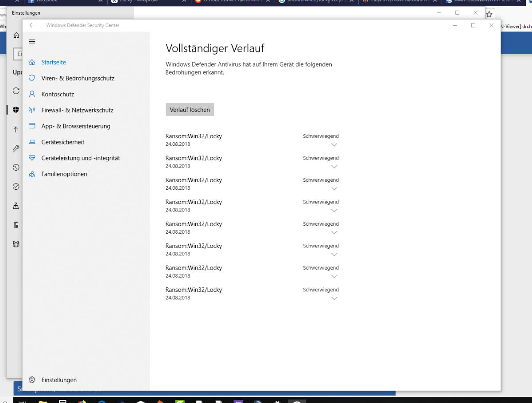Select Kontoschutz person icon
The width and height of the screenshot is (532, 403).
[32, 94]
